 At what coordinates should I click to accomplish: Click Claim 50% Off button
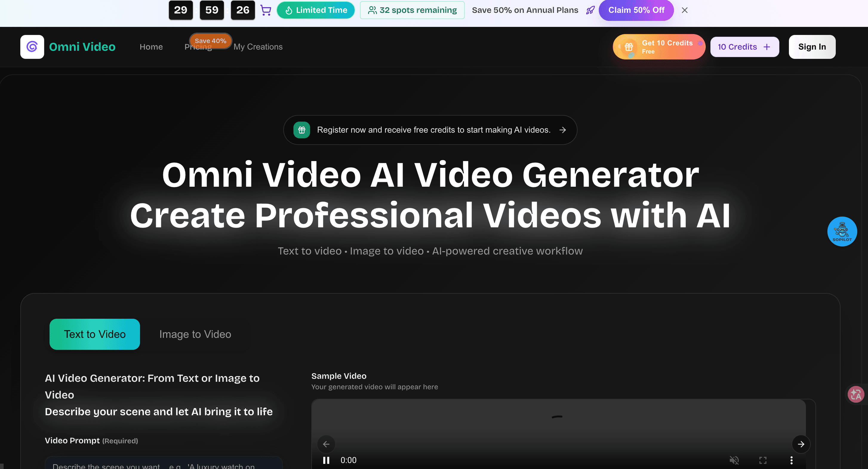(x=636, y=10)
